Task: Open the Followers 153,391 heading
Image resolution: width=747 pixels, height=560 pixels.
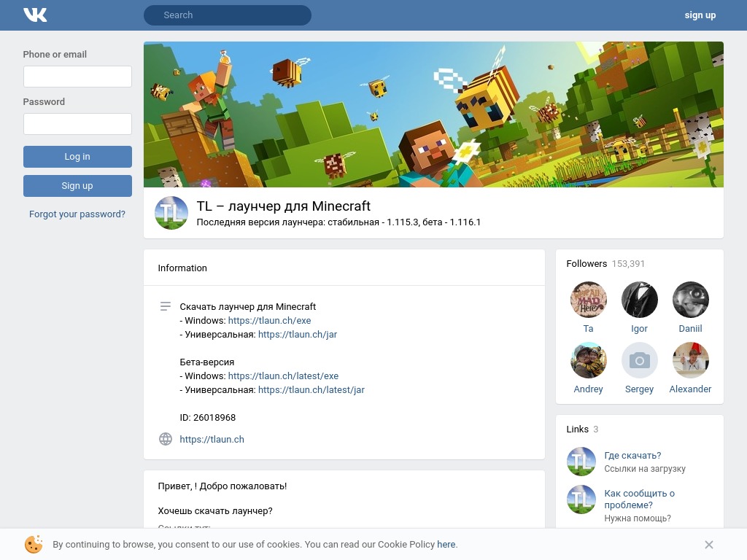Action: click(605, 263)
